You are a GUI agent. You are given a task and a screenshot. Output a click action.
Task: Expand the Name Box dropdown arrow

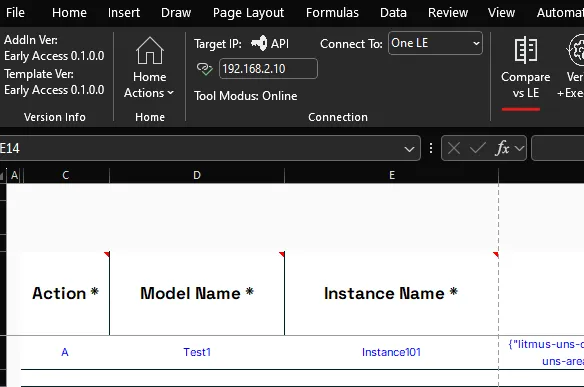(x=409, y=149)
